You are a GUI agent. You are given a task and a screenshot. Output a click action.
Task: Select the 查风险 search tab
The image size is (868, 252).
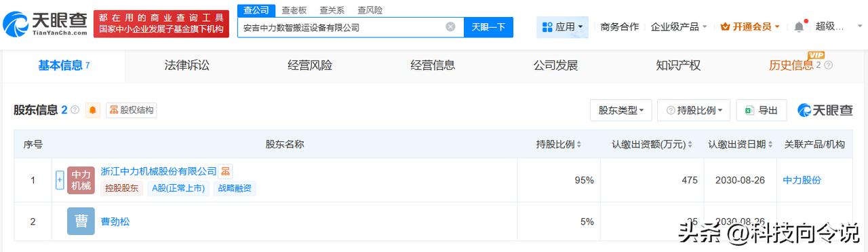pyautogui.click(x=370, y=10)
